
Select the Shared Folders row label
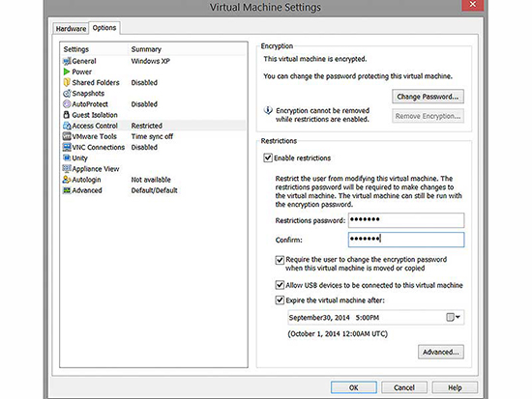(x=96, y=82)
